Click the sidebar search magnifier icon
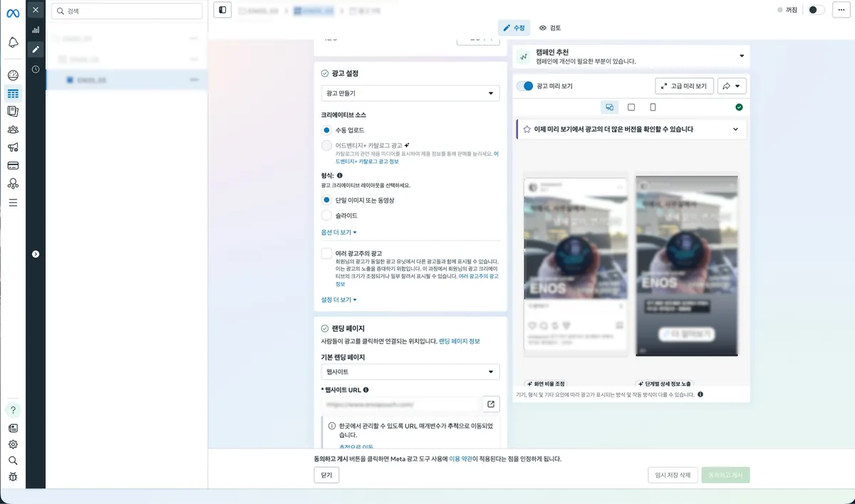The height and width of the screenshot is (504, 855). tap(13, 461)
